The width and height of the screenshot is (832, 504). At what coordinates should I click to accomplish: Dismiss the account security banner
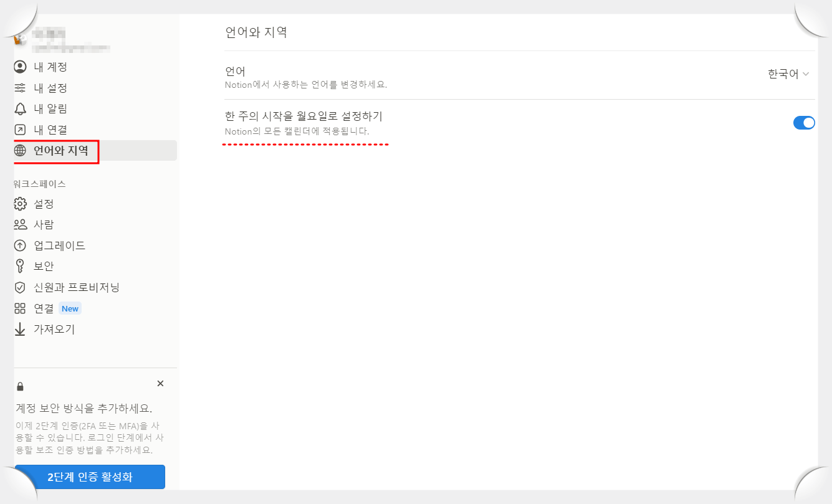pyautogui.click(x=160, y=383)
